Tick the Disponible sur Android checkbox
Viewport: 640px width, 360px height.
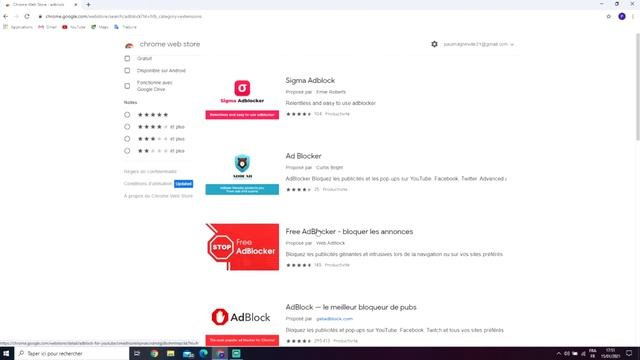pyautogui.click(x=127, y=71)
